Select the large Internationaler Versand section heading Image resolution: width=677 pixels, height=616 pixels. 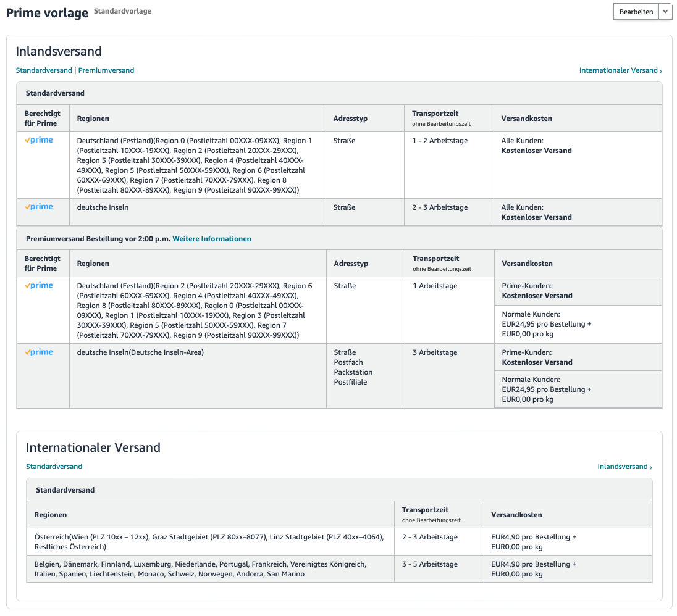[x=93, y=447]
